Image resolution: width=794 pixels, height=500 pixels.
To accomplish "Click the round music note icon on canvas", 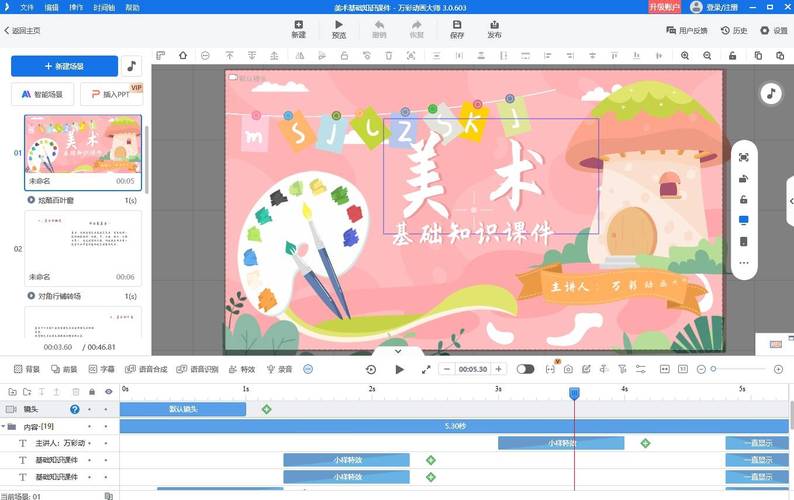I will [x=770, y=93].
